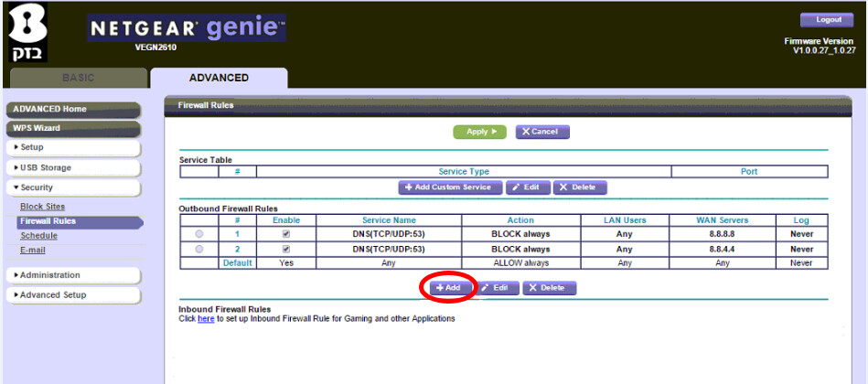Image resolution: width=868 pixels, height=384 pixels.
Task: Toggle Enable checkbox for rule 2
Action: [x=286, y=249]
